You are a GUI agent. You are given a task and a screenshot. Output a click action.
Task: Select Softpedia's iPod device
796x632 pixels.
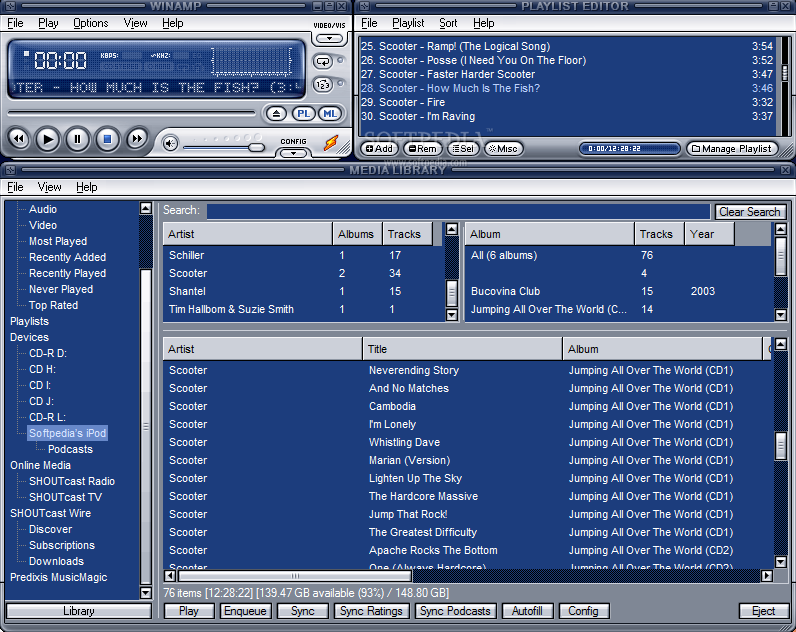(x=68, y=433)
